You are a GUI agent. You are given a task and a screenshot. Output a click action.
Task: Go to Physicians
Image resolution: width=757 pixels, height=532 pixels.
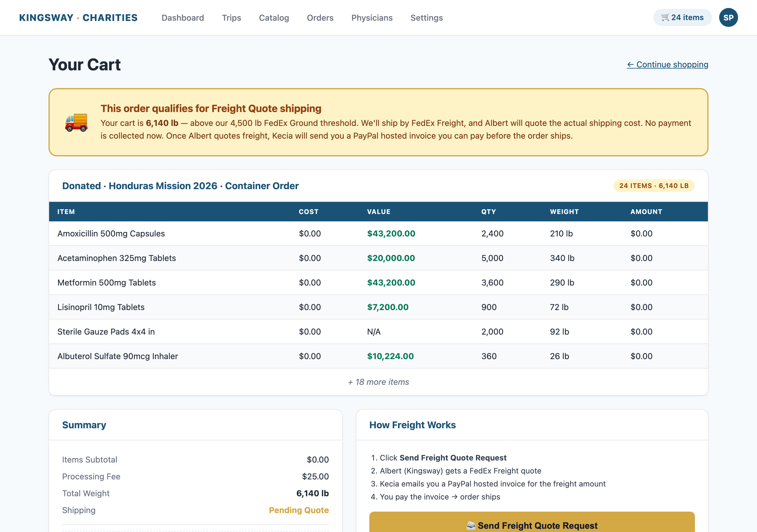[x=372, y=18]
